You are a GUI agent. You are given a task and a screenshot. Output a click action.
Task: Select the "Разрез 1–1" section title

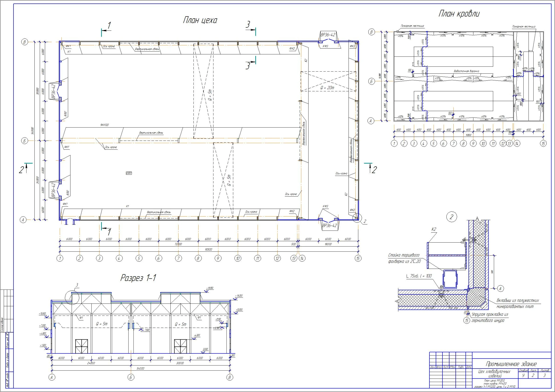pyautogui.click(x=138, y=278)
